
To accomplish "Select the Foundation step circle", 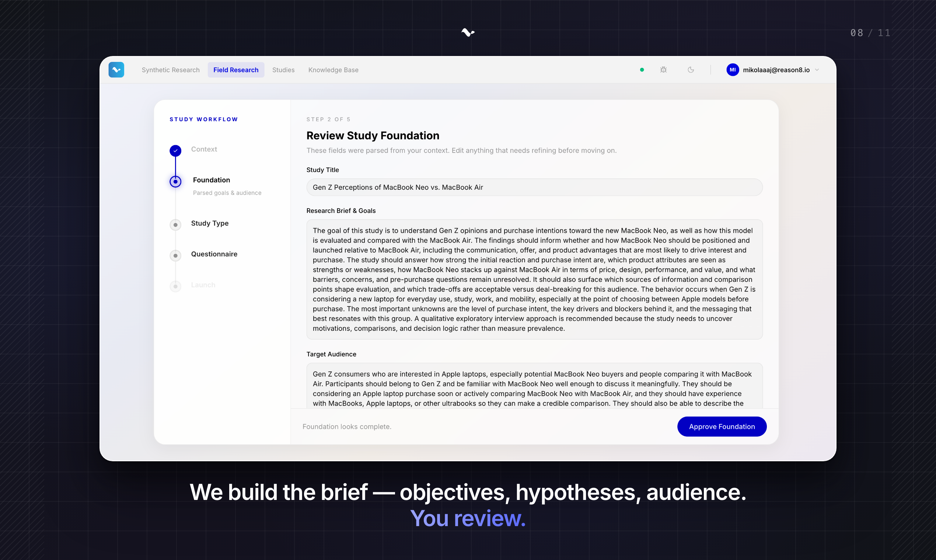I will (175, 182).
